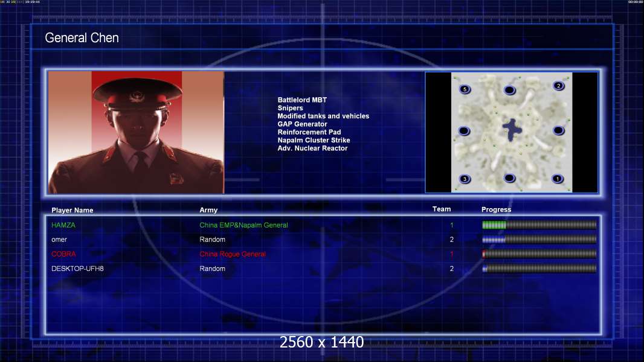Click the "Army" column header
The width and height of the screenshot is (644, 362).
(x=208, y=210)
